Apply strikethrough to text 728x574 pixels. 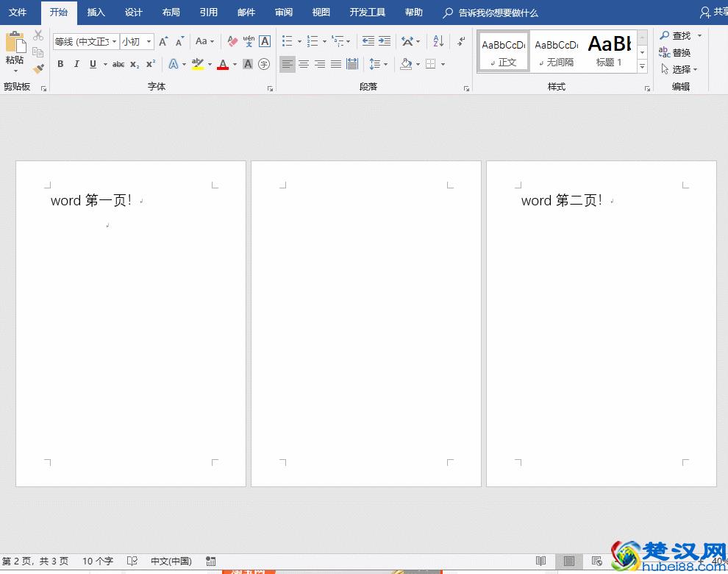tap(118, 65)
